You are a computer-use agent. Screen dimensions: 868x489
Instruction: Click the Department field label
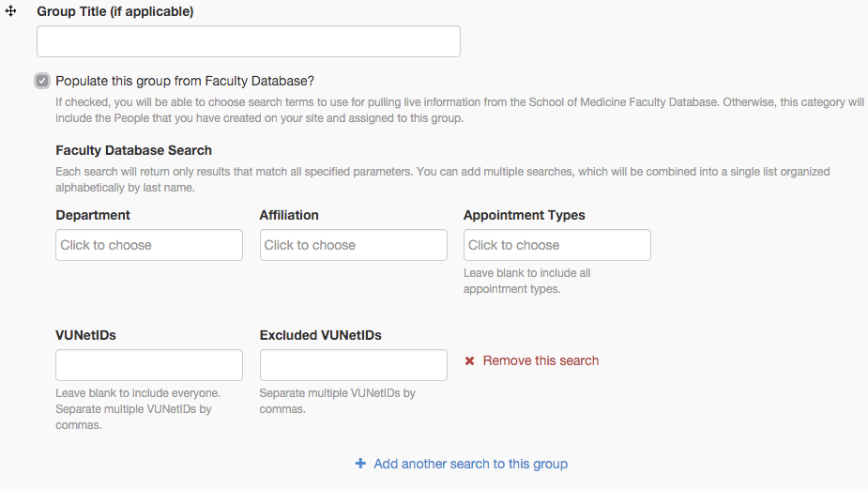93,215
